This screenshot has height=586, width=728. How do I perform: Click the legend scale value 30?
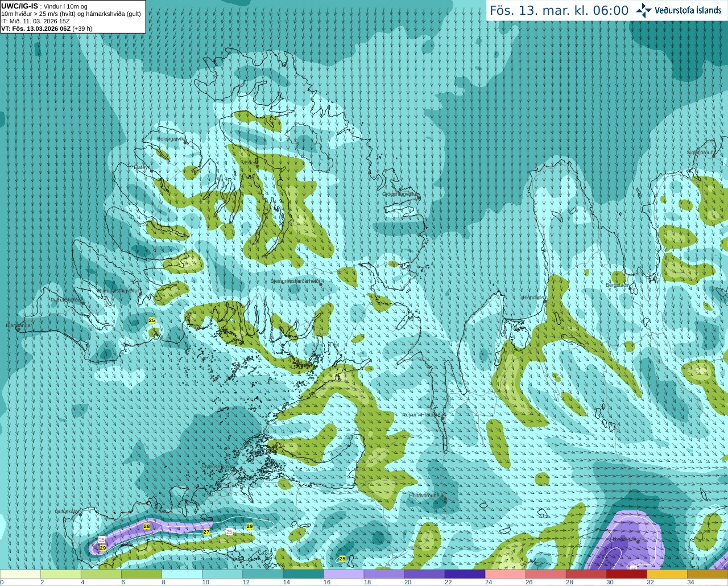pyautogui.click(x=610, y=582)
